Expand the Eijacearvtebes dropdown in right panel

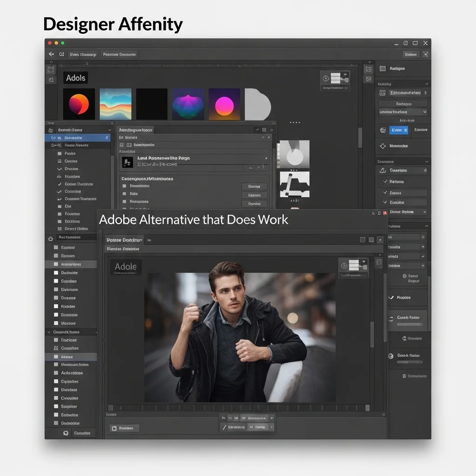point(425,93)
